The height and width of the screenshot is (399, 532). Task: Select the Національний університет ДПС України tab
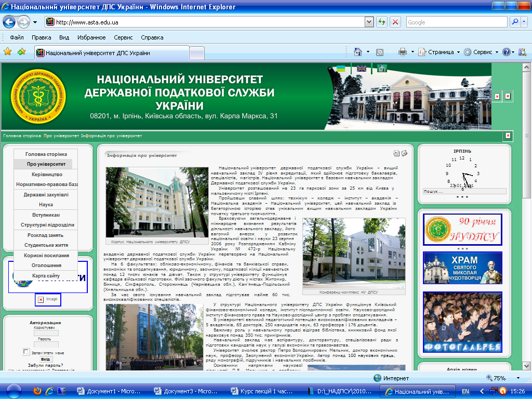tap(112, 53)
